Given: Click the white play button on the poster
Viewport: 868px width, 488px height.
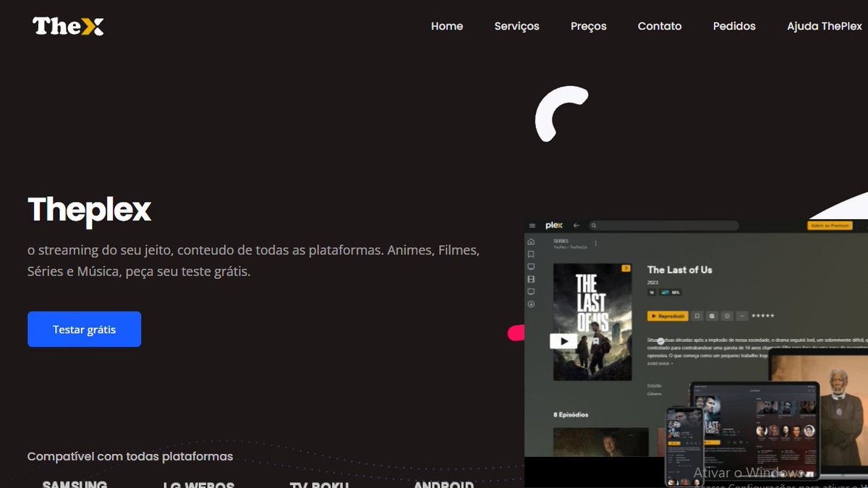Looking at the screenshot, I should [563, 341].
